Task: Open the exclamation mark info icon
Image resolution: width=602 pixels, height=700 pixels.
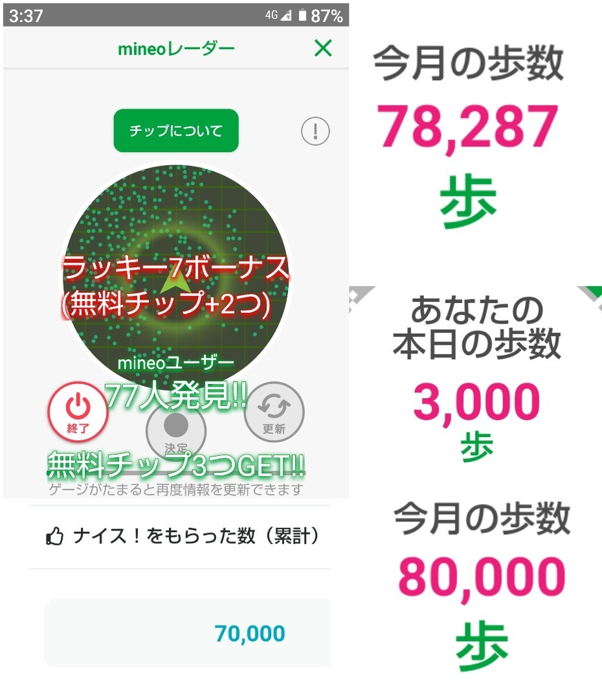Action: [315, 132]
